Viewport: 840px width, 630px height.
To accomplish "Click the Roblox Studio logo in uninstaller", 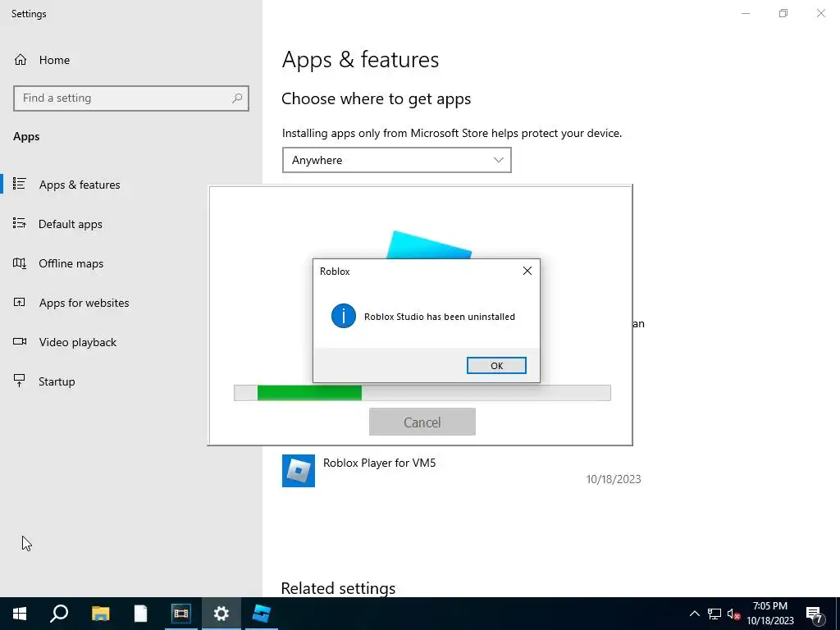I will click(x=428, y=244).
